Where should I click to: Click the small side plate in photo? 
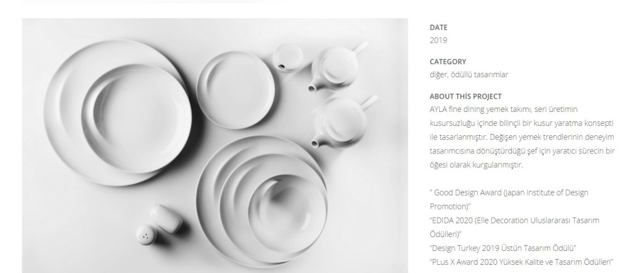tap(236, 91)
